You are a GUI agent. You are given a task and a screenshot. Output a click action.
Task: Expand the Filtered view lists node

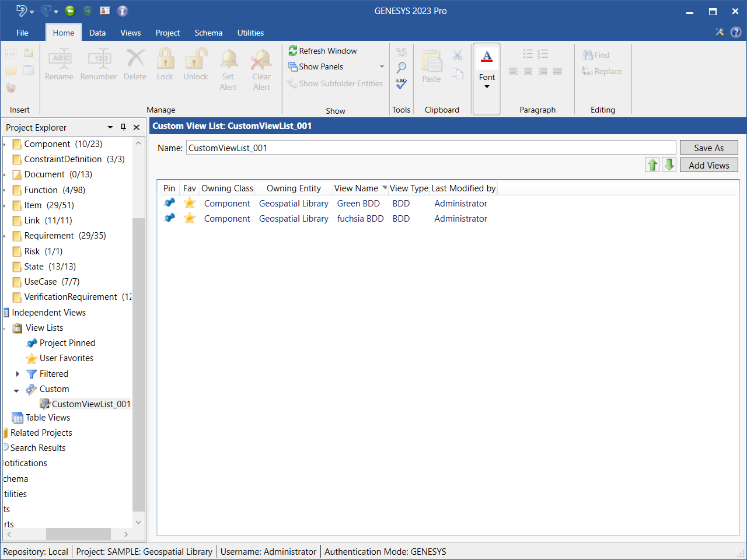point(18,374)
